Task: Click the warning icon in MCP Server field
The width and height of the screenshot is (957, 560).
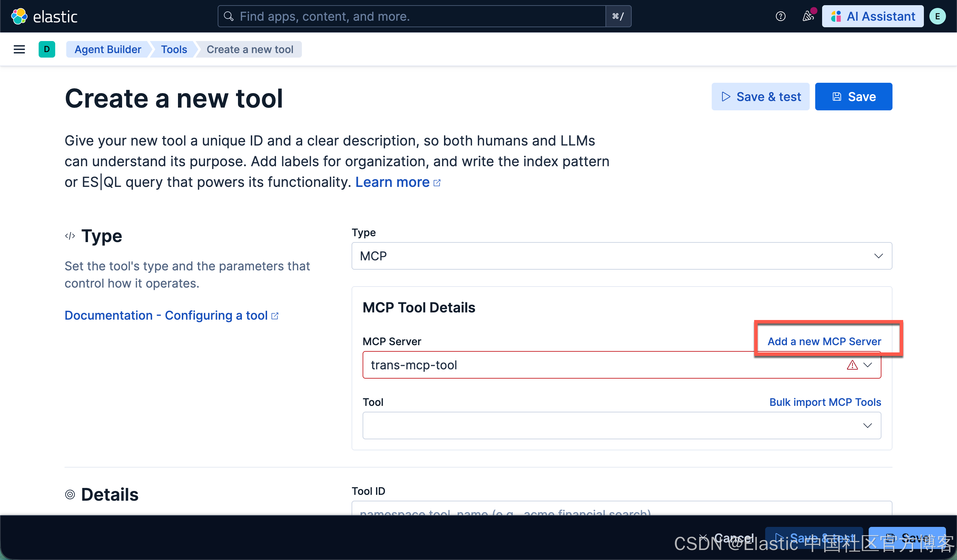Action: coord(852,365)
